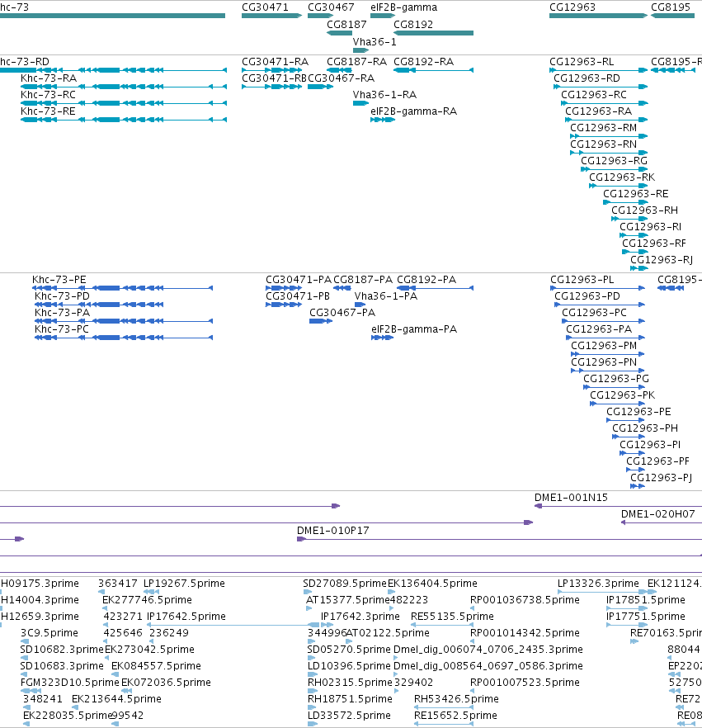Select the DME1-010P17 BAC label

[x=333, y=531]
